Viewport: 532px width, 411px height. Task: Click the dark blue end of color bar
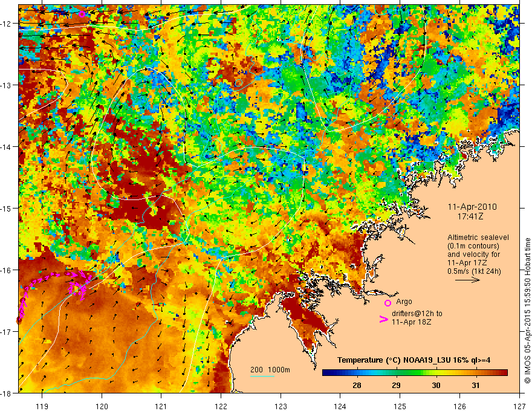click(326, 373)
